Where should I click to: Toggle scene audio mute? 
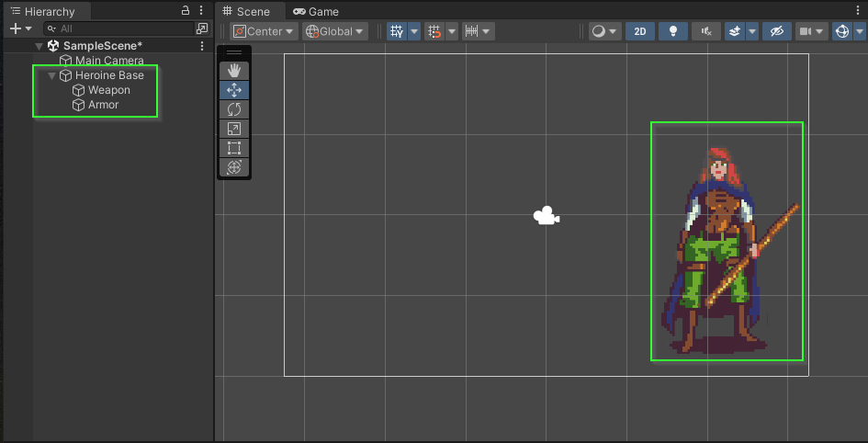(x=706, y=31)
